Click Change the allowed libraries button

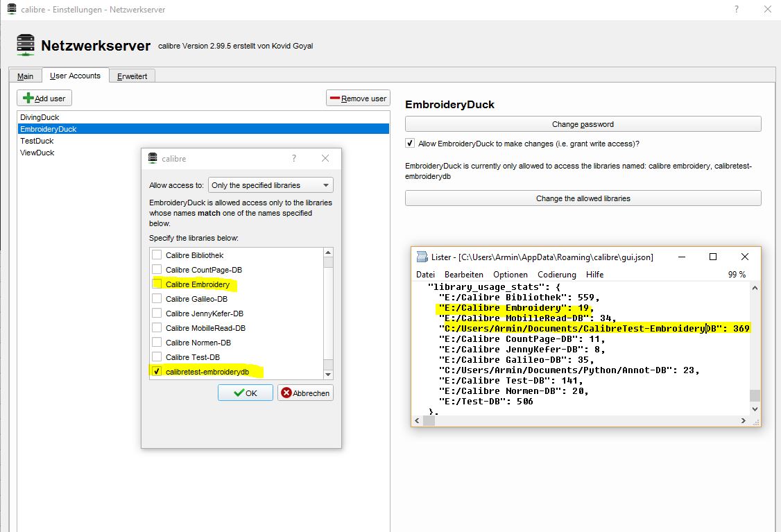point(583,198)
